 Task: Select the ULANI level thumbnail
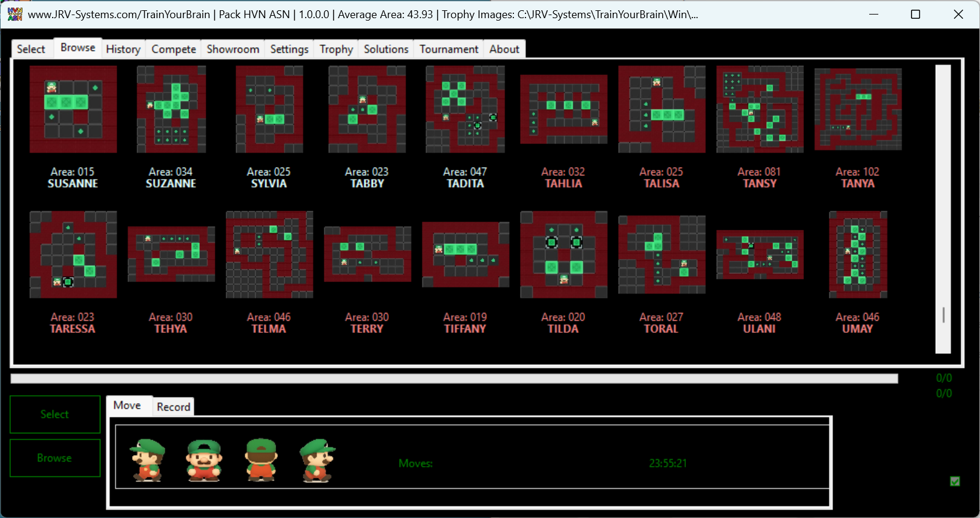click(760, 254)
